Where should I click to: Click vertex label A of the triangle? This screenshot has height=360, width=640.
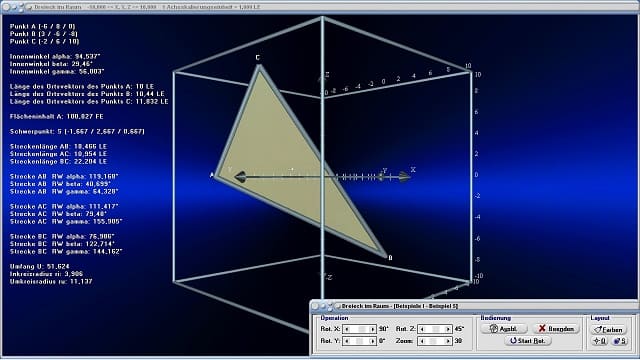tap(211, 175)
